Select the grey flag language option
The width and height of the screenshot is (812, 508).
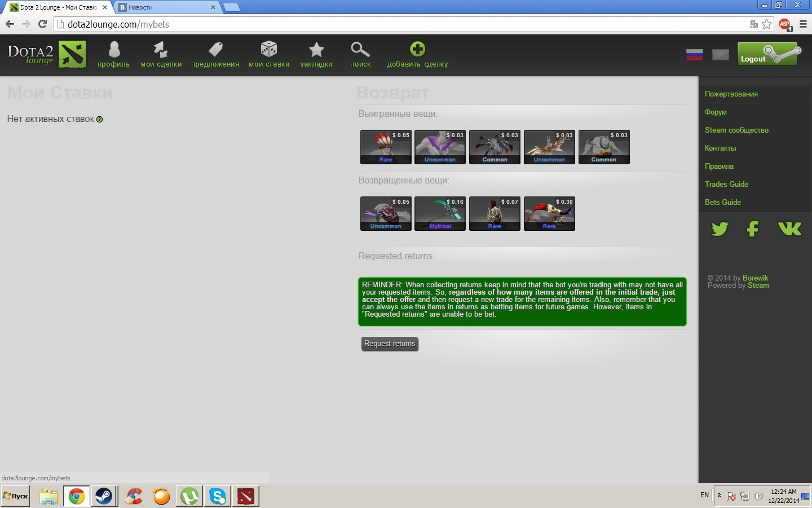[721, 55]
